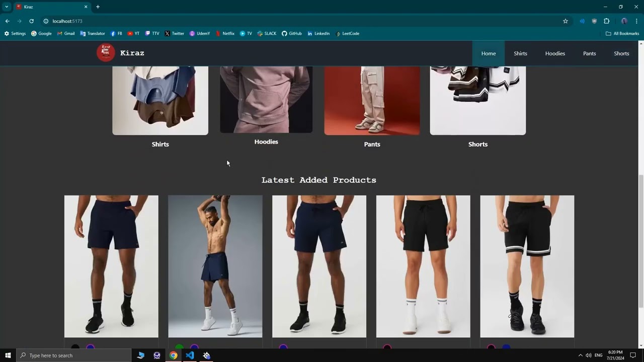
Task: Open the Gmail bookmark
Action: coord(66,34)
